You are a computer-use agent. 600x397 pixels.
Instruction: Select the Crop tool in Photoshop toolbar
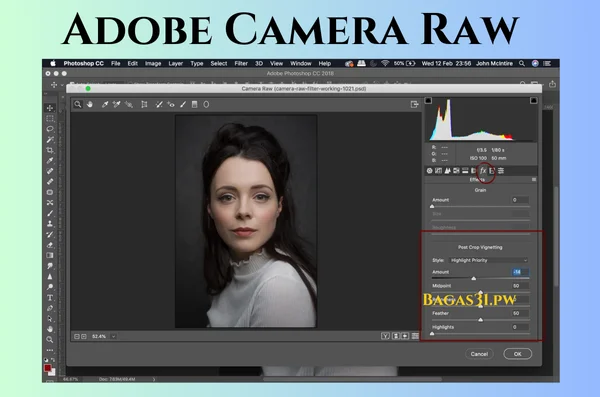(x=50, y=150)
